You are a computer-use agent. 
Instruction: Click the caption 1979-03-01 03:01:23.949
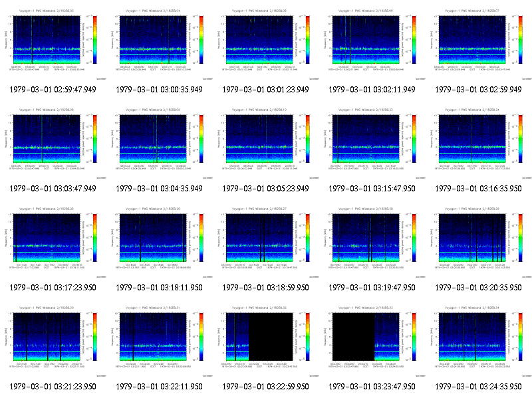tap(265, 90)
